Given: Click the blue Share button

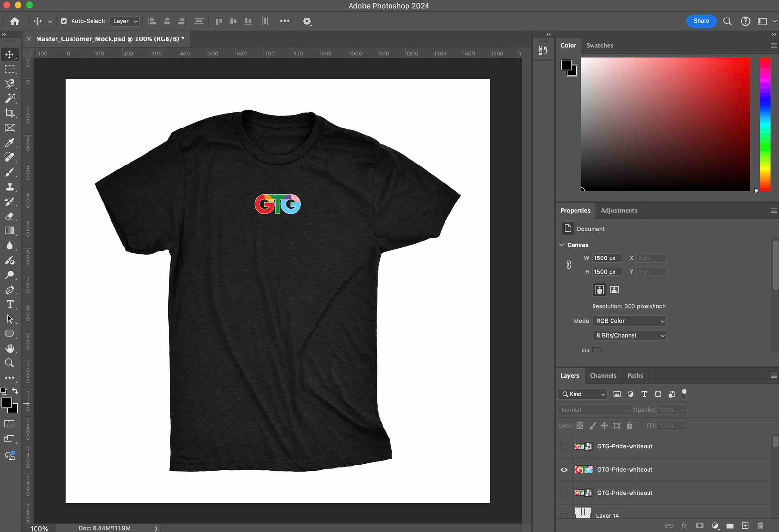Looking at the screenshot, I should click(701, 21).
